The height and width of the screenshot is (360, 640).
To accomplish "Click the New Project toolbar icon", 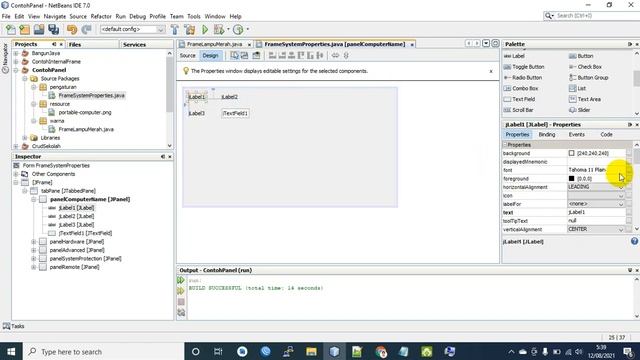I will tap(24, 29).
